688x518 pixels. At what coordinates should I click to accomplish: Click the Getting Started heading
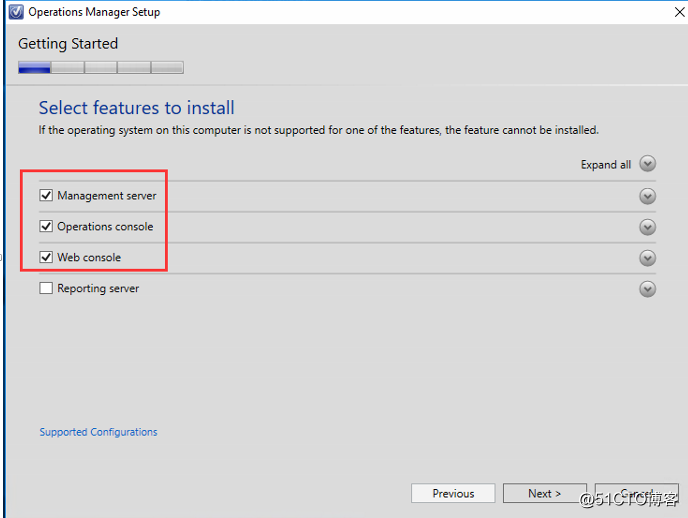(68, 44)
